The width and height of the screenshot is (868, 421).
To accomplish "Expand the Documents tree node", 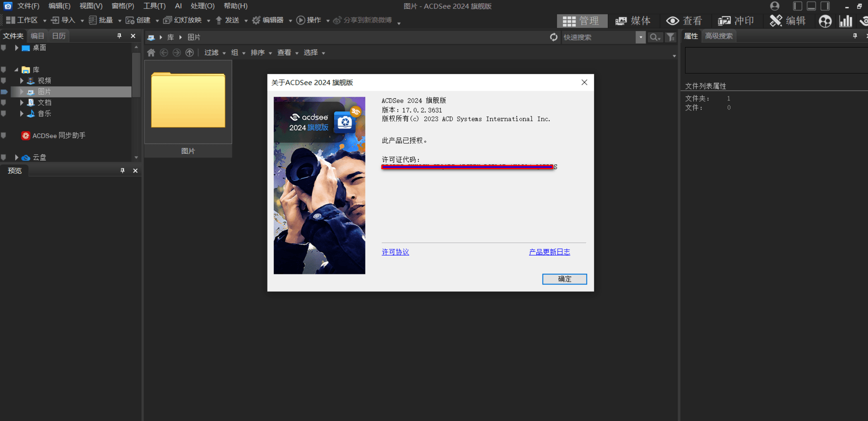I will coord(22,102).
